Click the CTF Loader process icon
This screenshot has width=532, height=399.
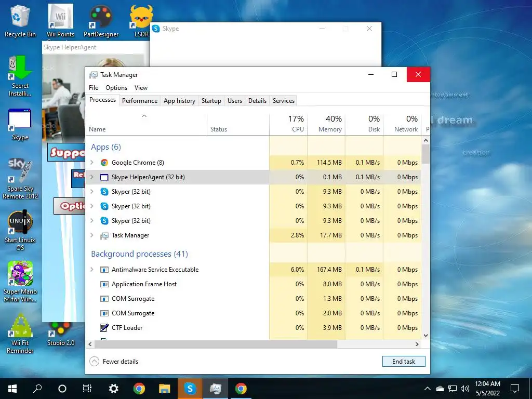[104, 328]
